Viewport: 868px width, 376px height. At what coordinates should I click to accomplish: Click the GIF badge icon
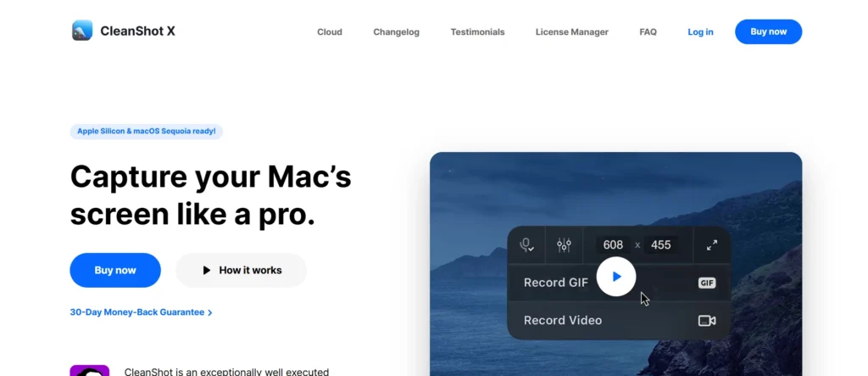click(x=707, y=283)
